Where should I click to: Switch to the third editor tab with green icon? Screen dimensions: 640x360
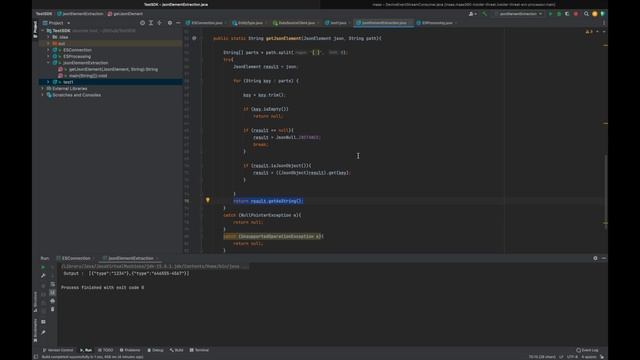(296, 23)
